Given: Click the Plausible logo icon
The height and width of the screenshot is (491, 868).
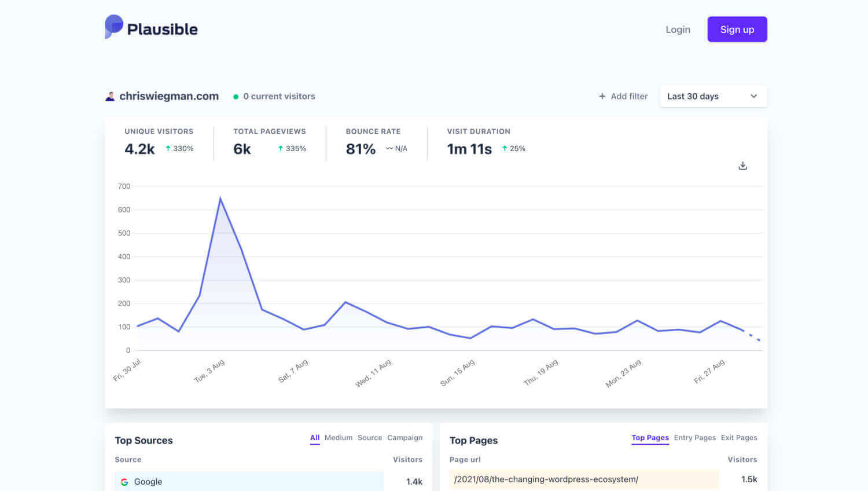Looking at the screenshot, I should (113, 27).
